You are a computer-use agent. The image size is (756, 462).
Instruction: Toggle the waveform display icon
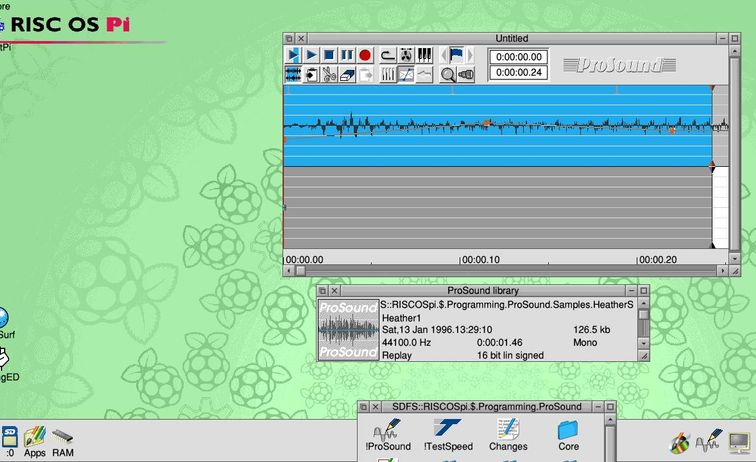[293, 74]
